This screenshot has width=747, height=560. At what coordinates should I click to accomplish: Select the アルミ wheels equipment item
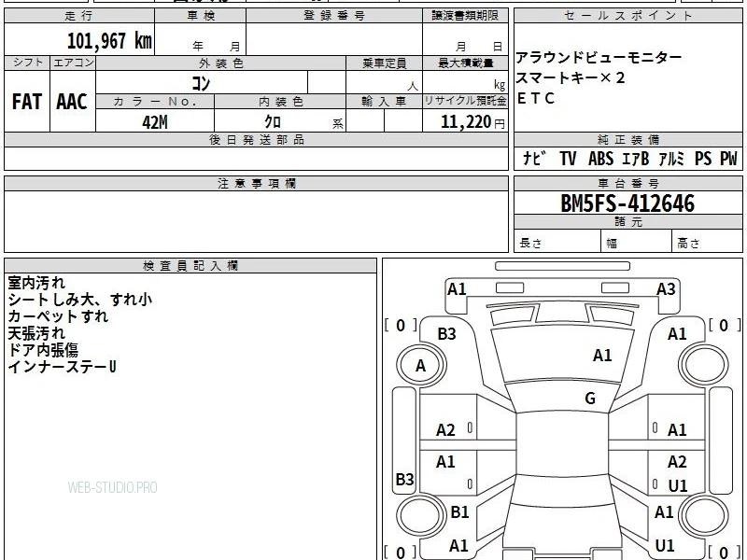(671, 158)
